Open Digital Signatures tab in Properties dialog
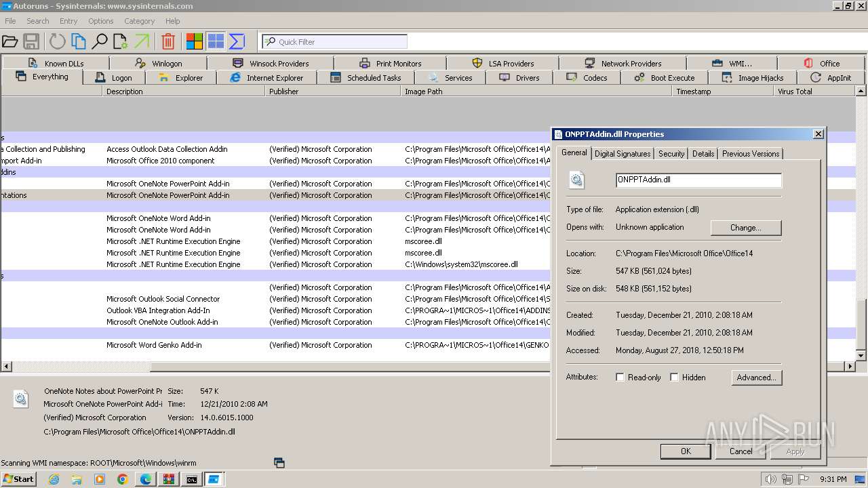The height and width of the screenshot is (488, 868). pyautogui.click(x=623, y=154)
